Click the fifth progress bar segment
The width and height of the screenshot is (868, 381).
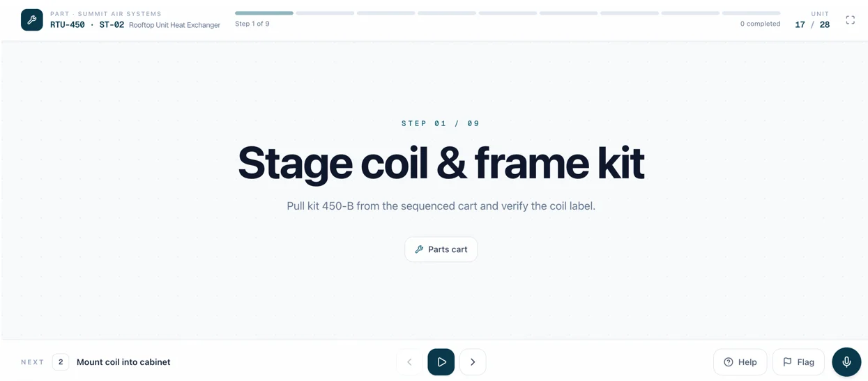coord(508,13)
